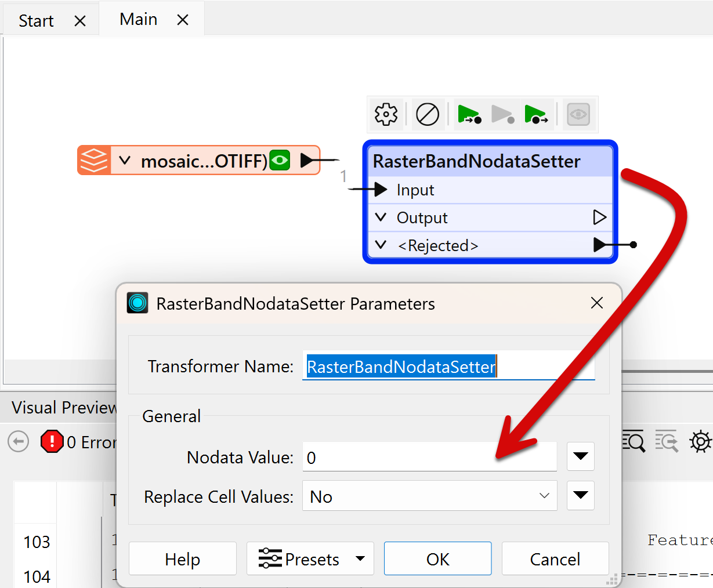
Task: Click the Nodata Value input field
Action: (429, 458)
